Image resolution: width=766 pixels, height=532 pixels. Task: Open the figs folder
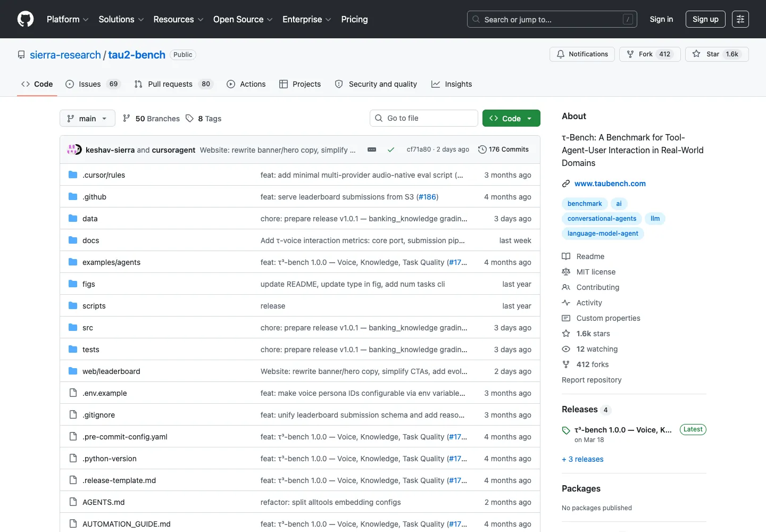(x=89, y=284)
